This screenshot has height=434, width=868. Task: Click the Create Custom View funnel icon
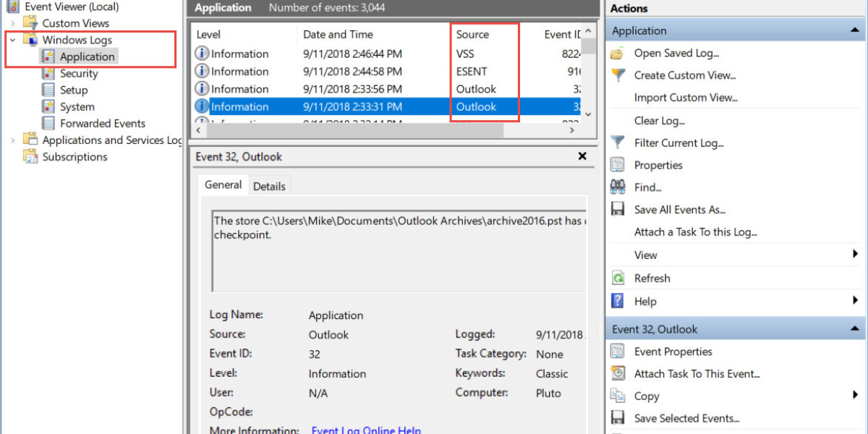(617, 75)
